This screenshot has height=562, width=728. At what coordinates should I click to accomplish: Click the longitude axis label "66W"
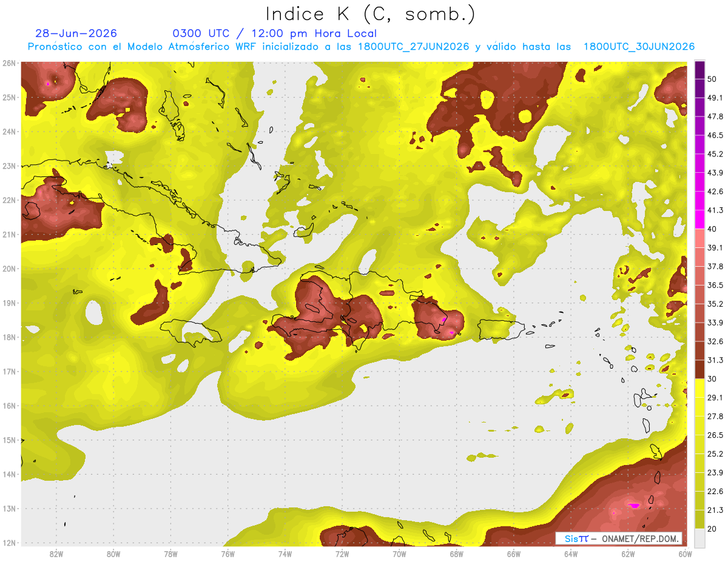(513, 554)
